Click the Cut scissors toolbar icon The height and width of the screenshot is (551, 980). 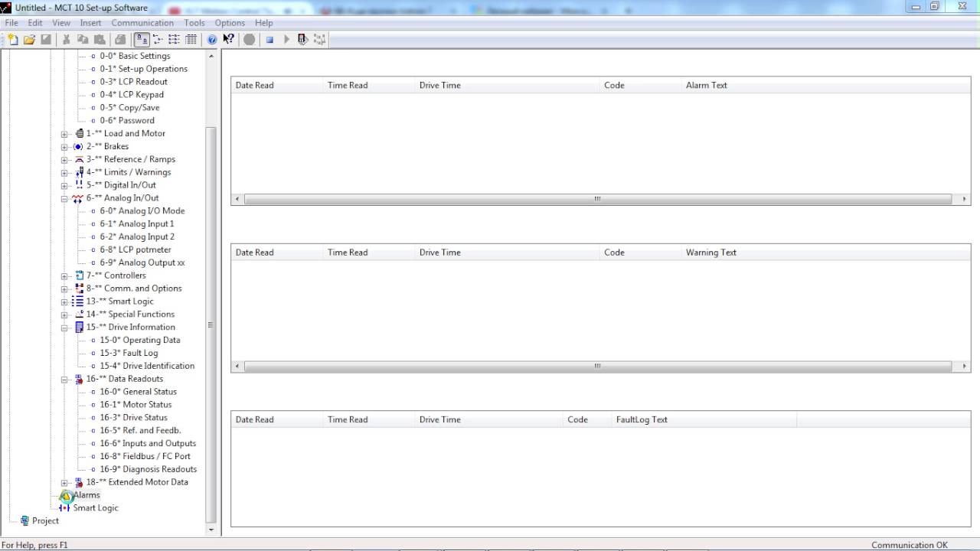pos(67,40)
